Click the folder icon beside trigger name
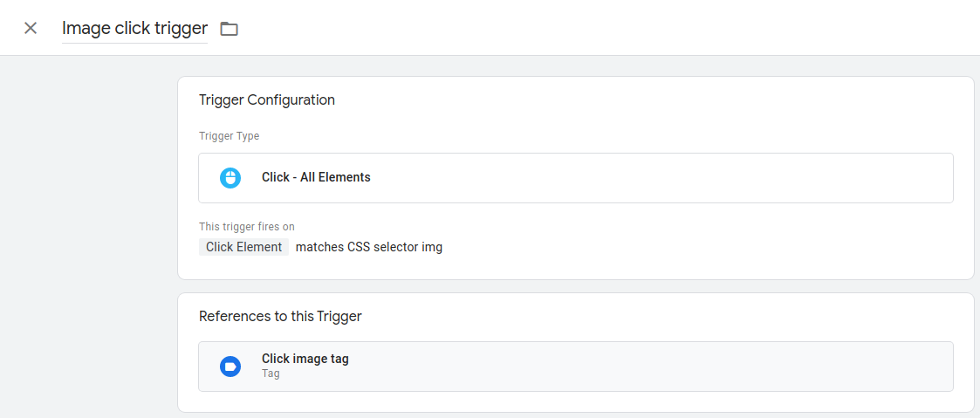The image size is (980, 418). click(229, 29)
